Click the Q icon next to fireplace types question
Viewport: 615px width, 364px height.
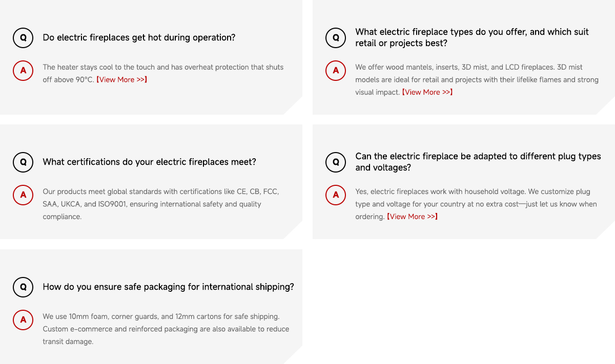(x=336, y=37)
